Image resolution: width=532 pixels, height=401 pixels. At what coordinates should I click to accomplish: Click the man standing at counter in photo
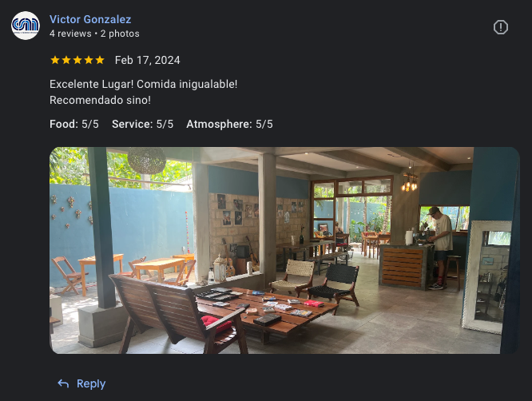(x=439, y=248)
